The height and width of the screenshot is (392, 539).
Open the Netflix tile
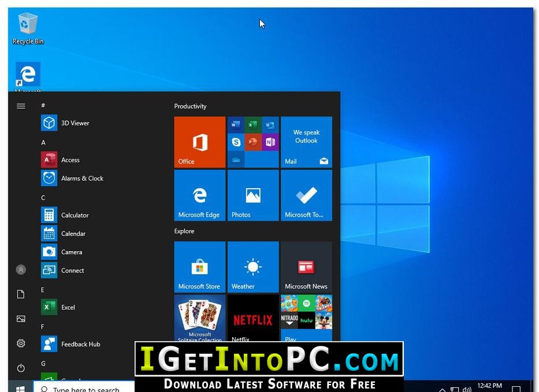coord(253,318)
